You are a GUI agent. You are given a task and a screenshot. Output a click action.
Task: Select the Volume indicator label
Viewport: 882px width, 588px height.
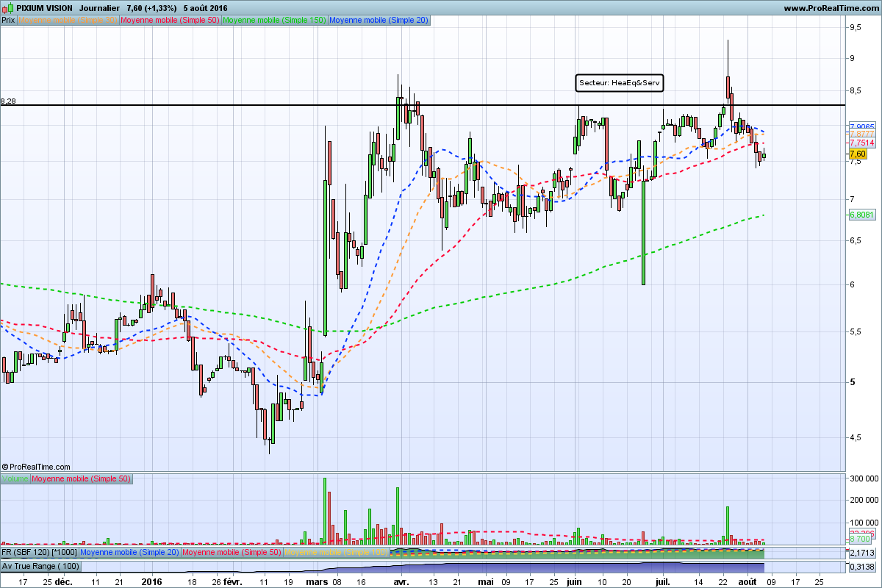click(15, 478)
